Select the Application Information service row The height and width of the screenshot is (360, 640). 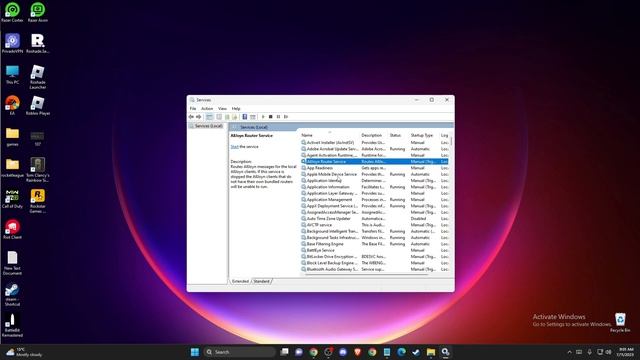tap(374, 187)
